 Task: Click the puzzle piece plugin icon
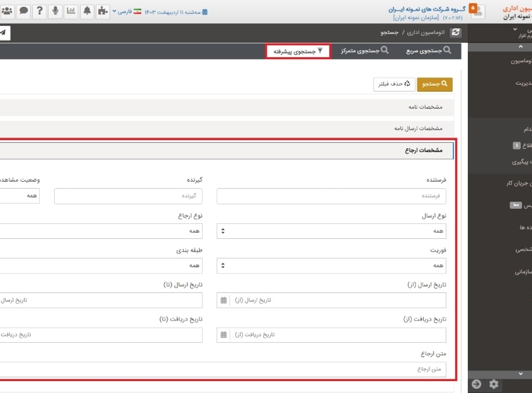click(103, 10)
